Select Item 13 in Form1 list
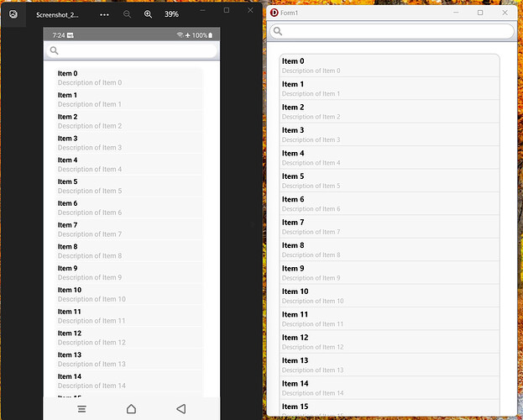 390,365
